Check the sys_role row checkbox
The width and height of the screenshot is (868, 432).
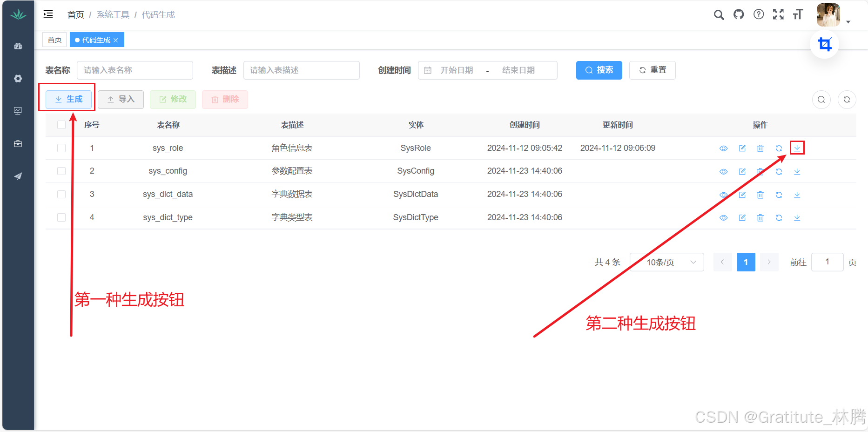[x=61, y=148]
